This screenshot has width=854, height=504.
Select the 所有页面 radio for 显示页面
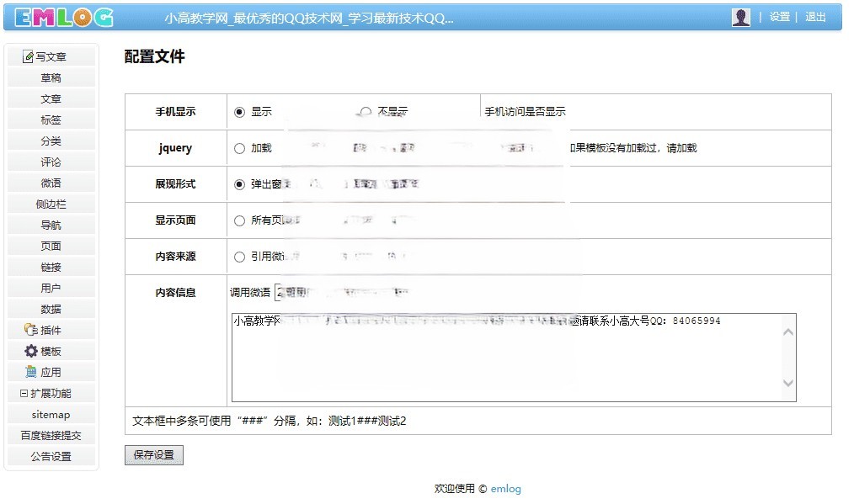coord(240,220)
